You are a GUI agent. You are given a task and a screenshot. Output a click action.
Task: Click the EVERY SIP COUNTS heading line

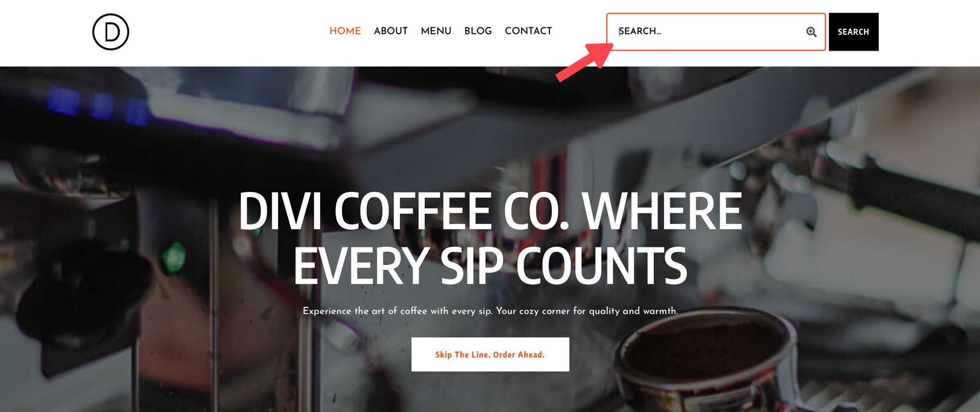(490, 265)
